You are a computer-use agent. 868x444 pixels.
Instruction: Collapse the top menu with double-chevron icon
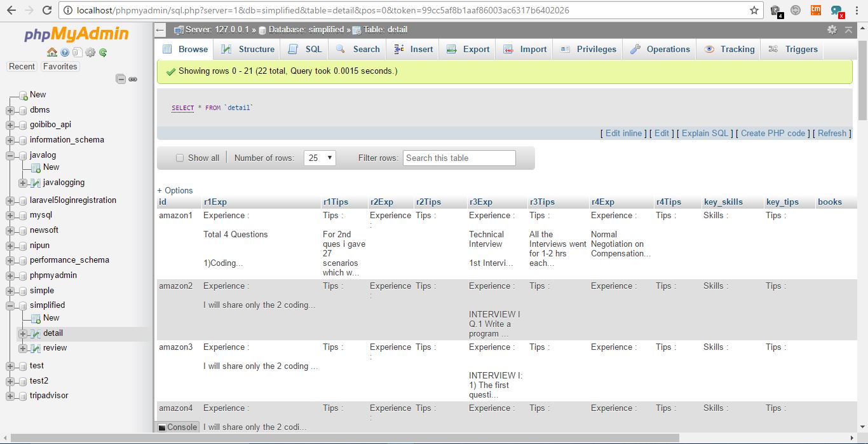pos(848,30)
